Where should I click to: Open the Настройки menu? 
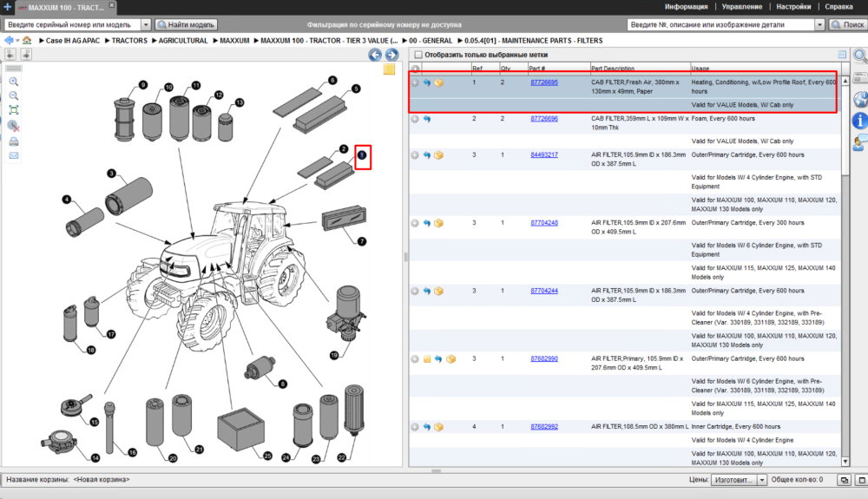(793, 7)
